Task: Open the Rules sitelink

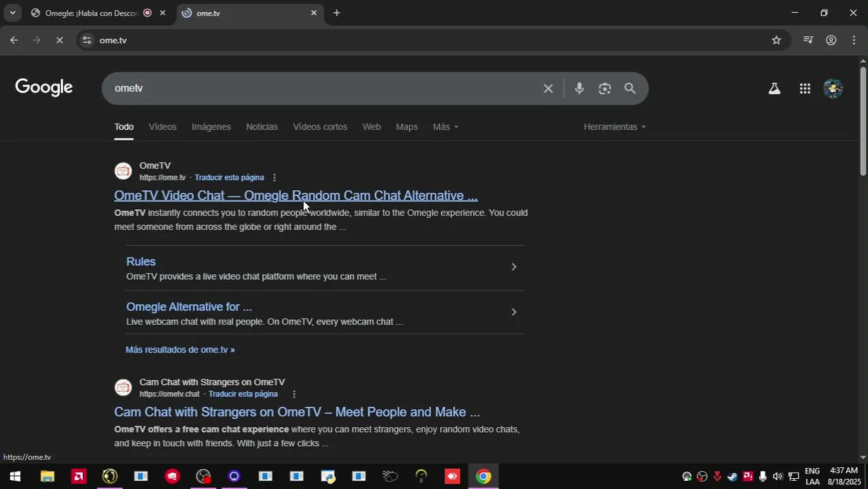Action: pyautogui.click(x=141, y=261)
